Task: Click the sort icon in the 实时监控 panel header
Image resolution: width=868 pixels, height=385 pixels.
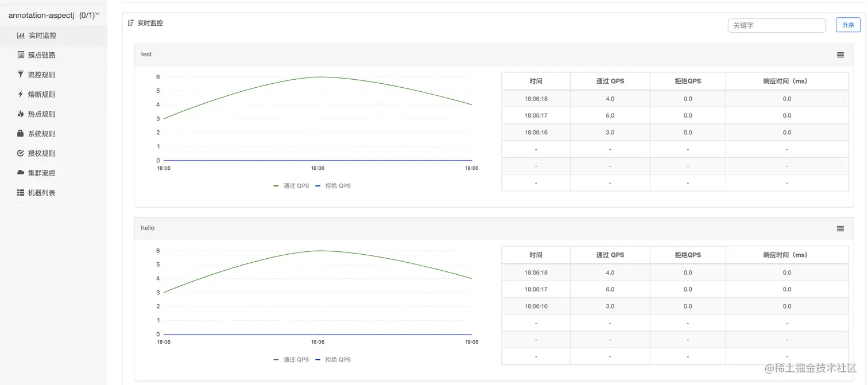Action: (131, 23)
